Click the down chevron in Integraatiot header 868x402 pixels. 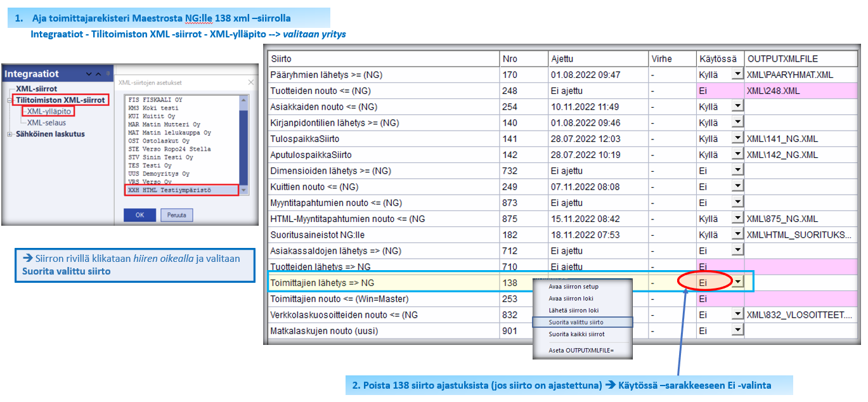pyautogui.click(x=89, y=74)
